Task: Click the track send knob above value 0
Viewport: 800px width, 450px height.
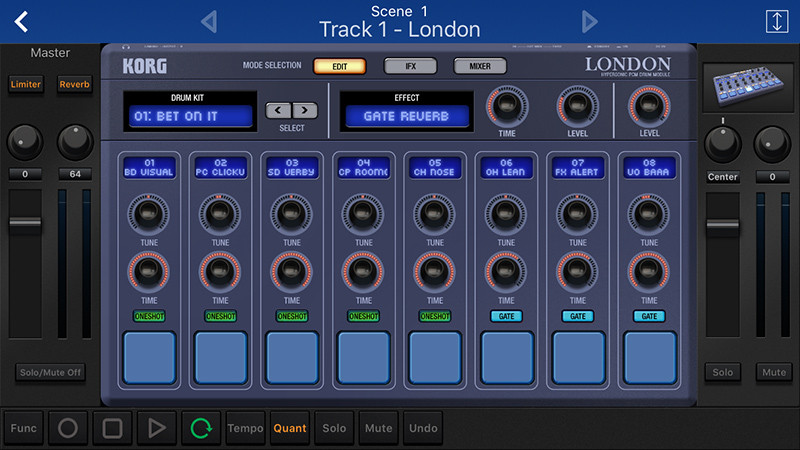Action: click(x=772, y=144)
